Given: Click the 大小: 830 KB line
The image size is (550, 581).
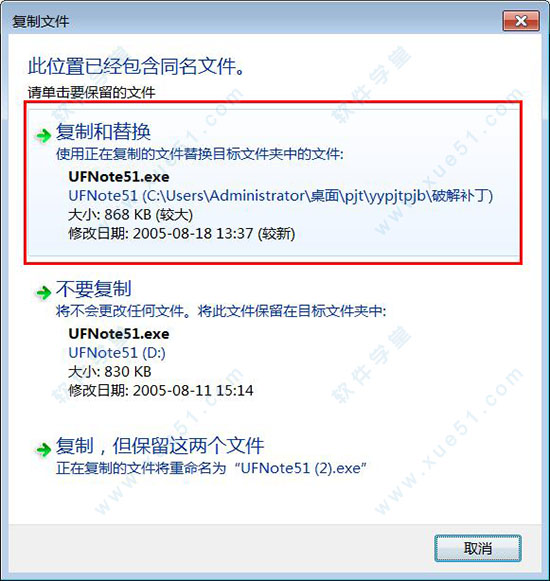Looking at the screenshot, I should (x=110, y=372).
